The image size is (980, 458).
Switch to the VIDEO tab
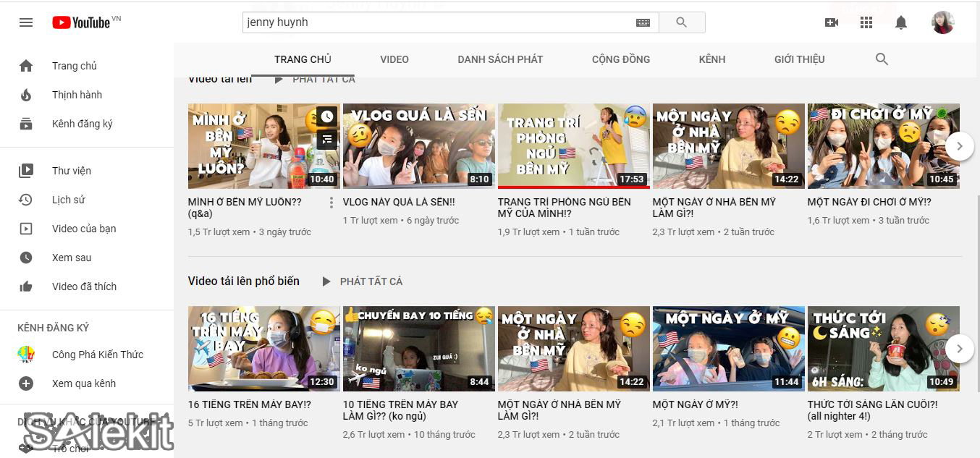(394, 59)
